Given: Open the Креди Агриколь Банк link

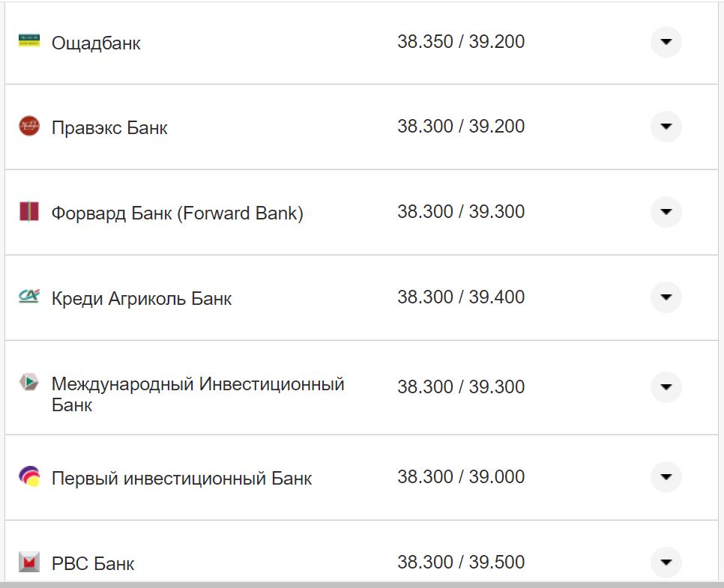Looking at the screenshot, I should 139,298.
